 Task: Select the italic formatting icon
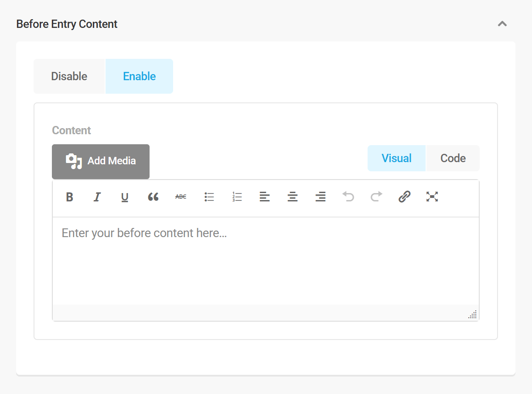[97, 197]
